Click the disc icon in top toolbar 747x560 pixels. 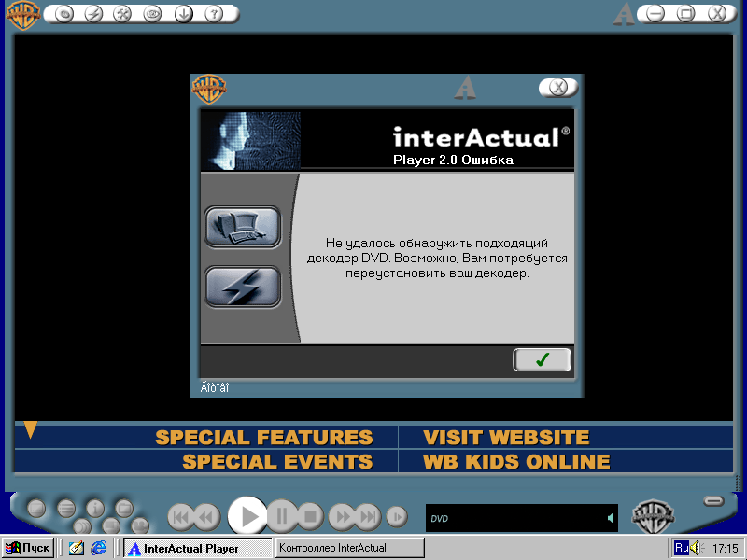(x=64, y=14)
